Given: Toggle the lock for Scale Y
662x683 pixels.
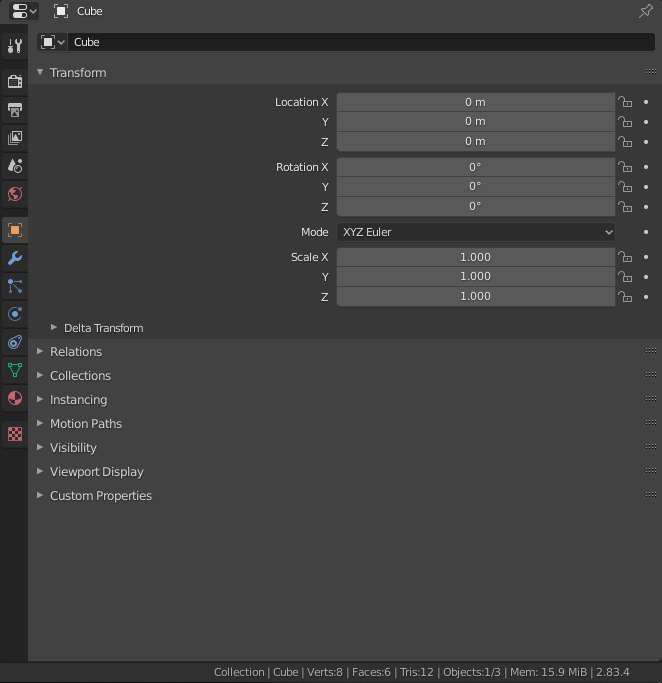Looking at the screenshot, I should click(625, 277).
